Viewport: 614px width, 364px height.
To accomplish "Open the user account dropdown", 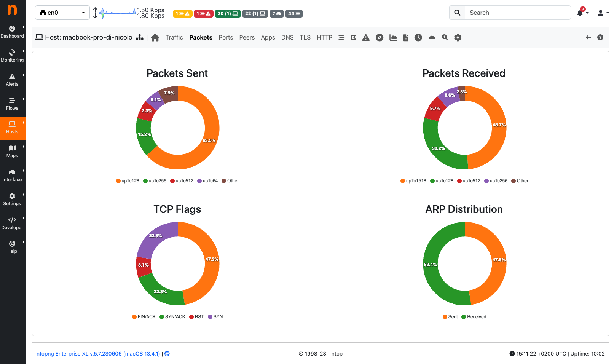I will pyautogui.click(x=603, y=13).
